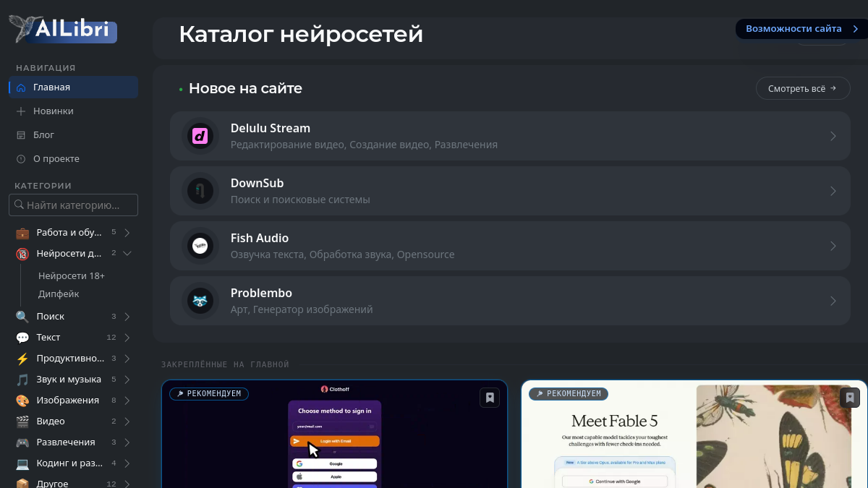Expand the Развлечения category chevron
This screenshot has height=488, width=868.
coord(127,442)
